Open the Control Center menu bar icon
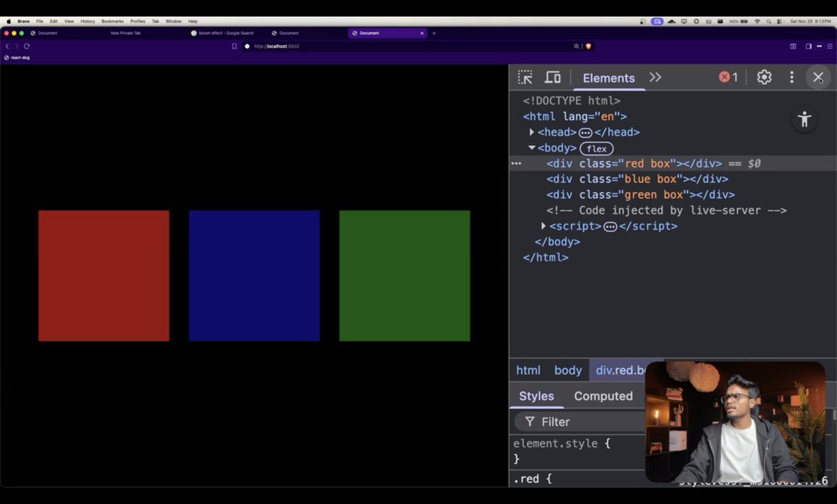The width and height of the screenshot is (837, 504). [779, 22]
